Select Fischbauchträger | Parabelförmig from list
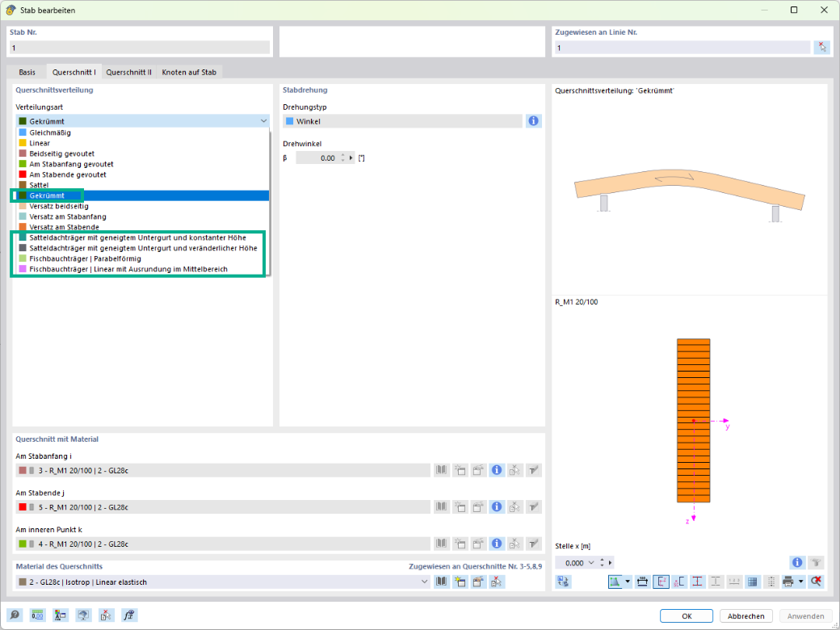Image resolution: width=840 pixels, height=630 pixels. (85, 258)
